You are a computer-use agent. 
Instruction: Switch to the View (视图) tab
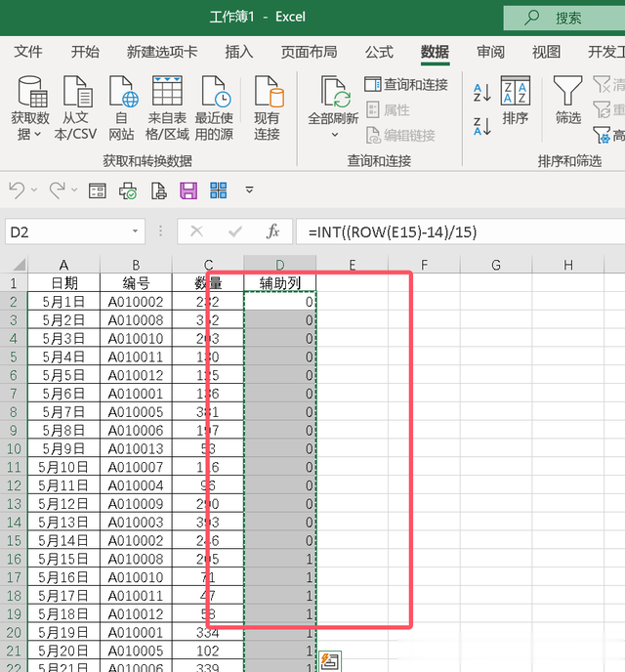click(x=546, y=52)
